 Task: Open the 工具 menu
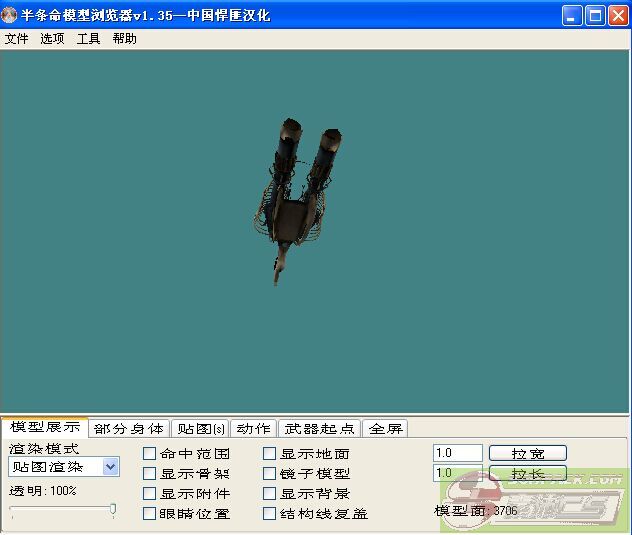89,39
